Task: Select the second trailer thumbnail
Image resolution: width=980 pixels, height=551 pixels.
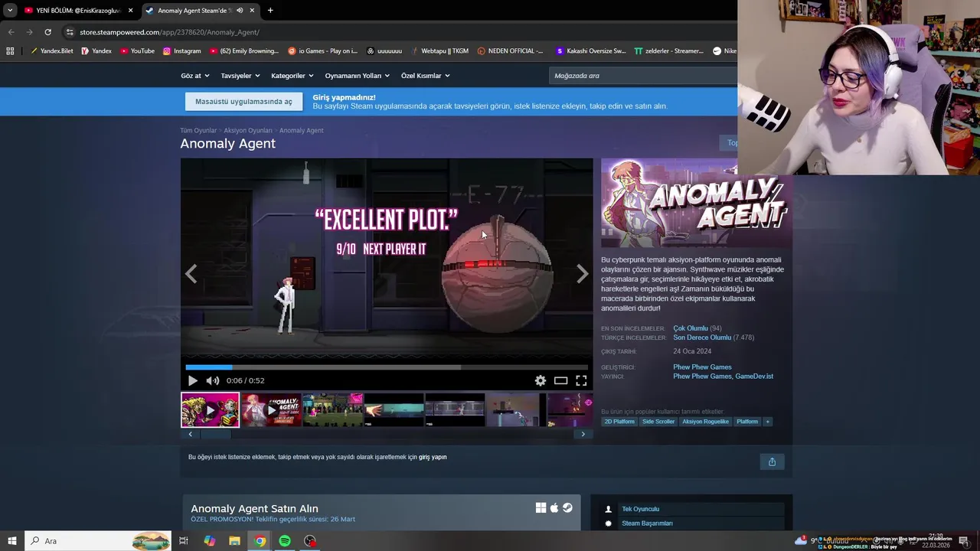Action: coord(271,409)
